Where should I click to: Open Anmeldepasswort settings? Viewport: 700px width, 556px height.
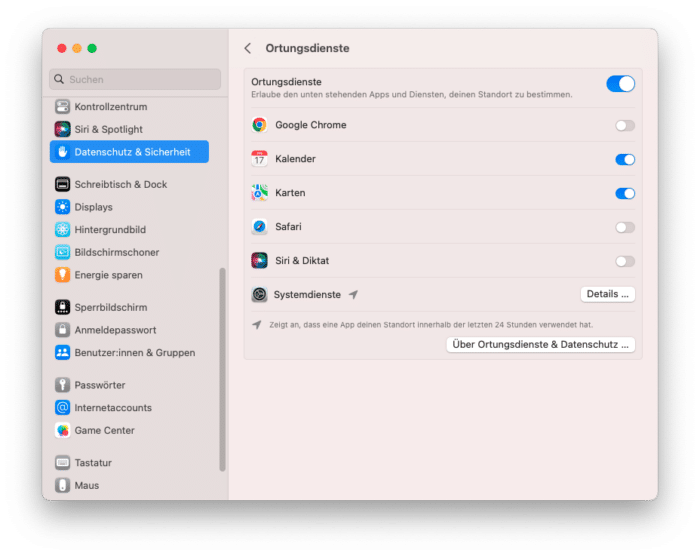pos(129,330)
